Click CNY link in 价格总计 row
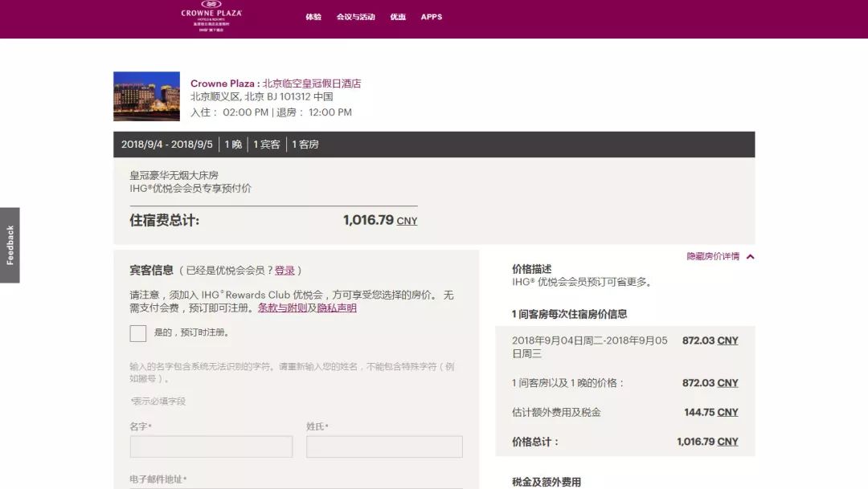This screenshot has width=868, height=489. [x=727, y=442]
